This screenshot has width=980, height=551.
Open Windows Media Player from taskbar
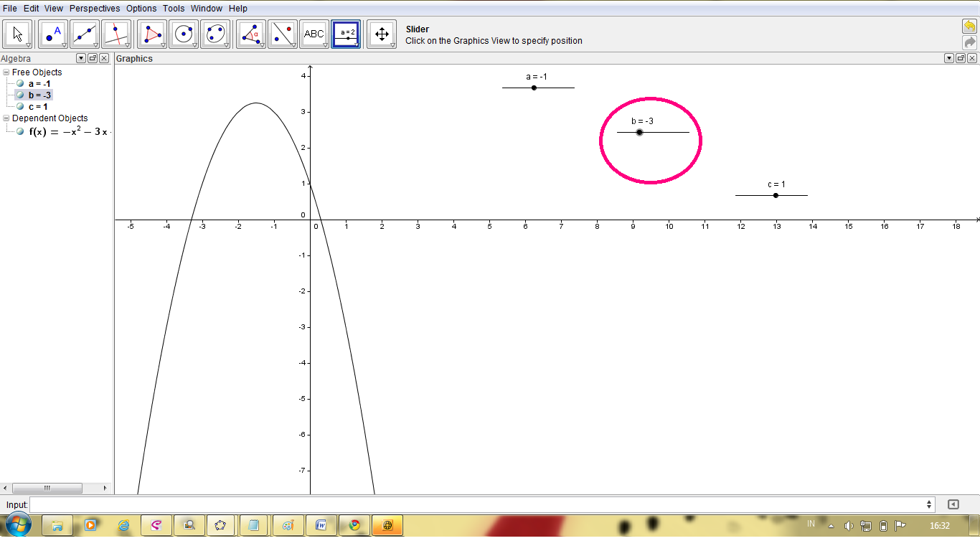click(90, 525)
